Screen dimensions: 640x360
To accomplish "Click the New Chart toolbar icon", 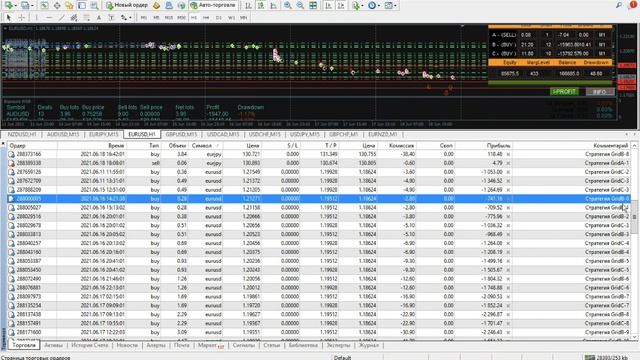I will [9, 5].
